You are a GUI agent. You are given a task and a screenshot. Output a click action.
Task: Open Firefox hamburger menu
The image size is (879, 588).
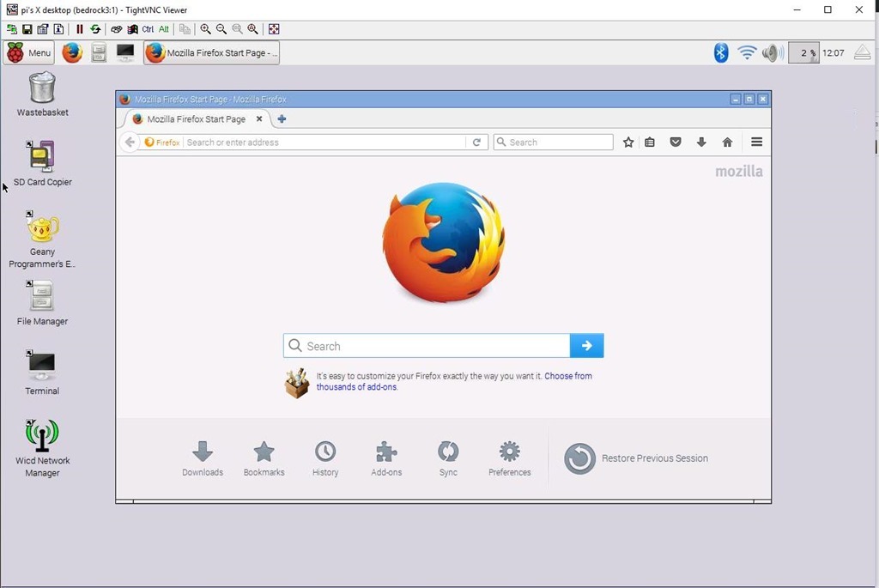click(x=756, y=142)
